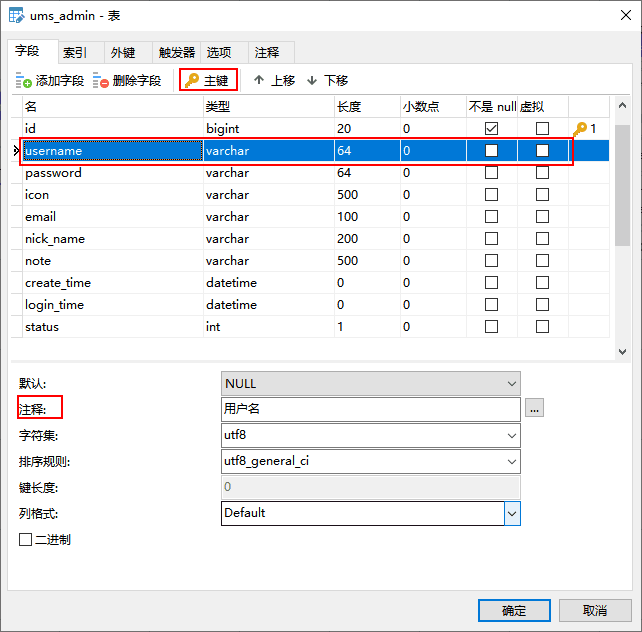Click the field list scrollbar thumb
This screenshot has height=632, width=642.
pos(622,185)
